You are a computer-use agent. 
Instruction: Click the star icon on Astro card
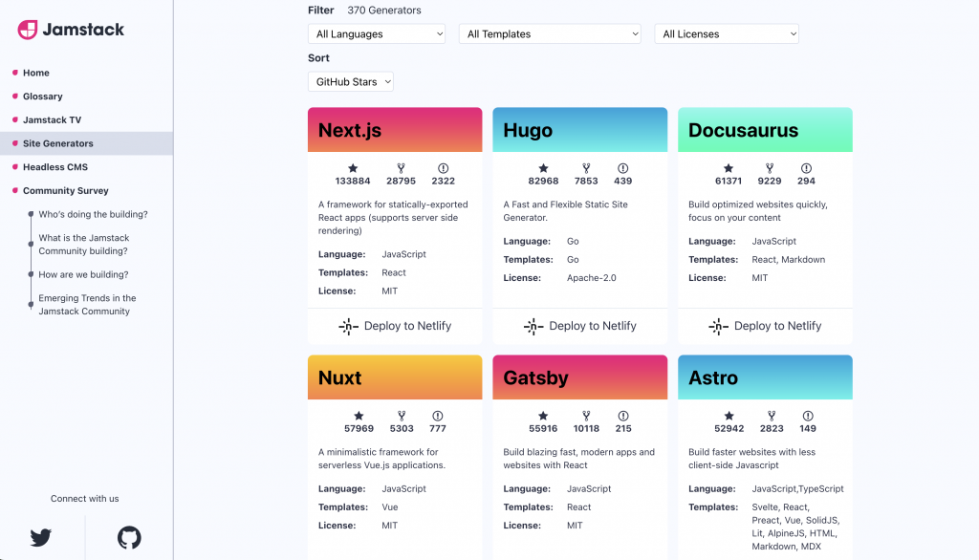pos(729,416)
